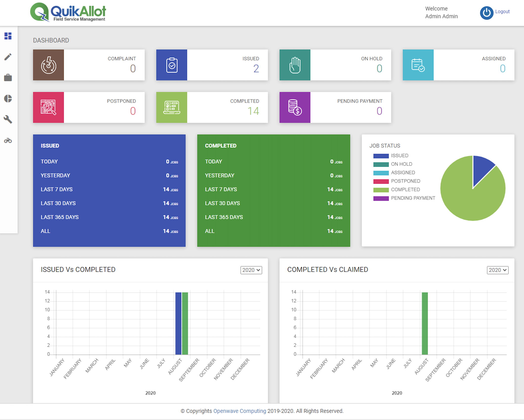The image size is (524, 420).
Task: Click the blue power Logout icon
Action: click(486, 13)
